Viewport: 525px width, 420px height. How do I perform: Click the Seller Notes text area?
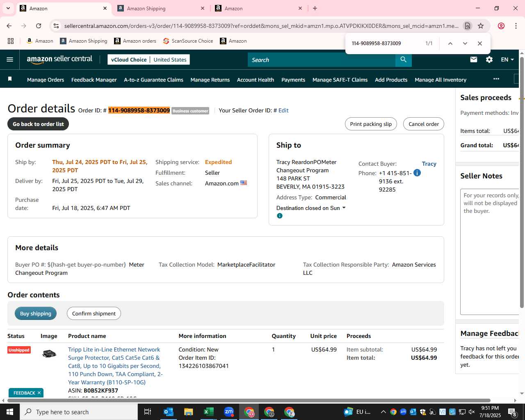coord(490,252)
